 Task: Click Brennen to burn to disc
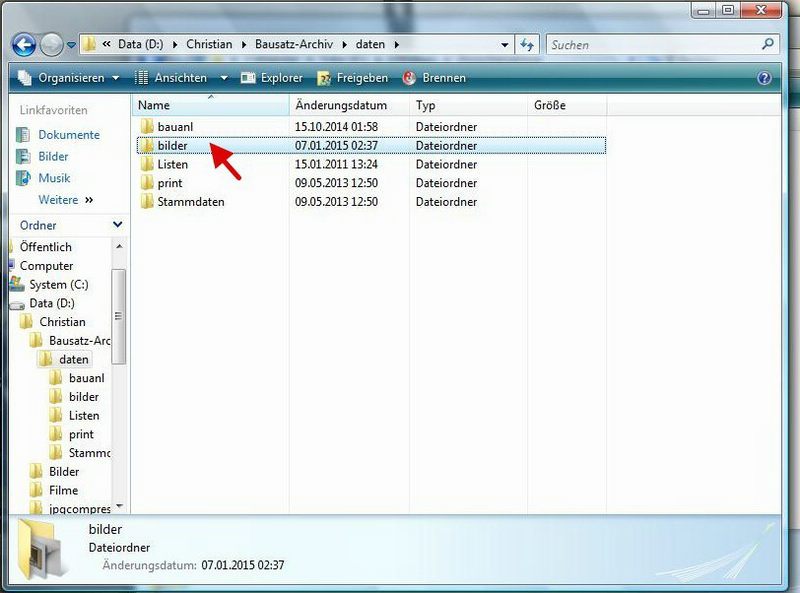pos(434,78)
